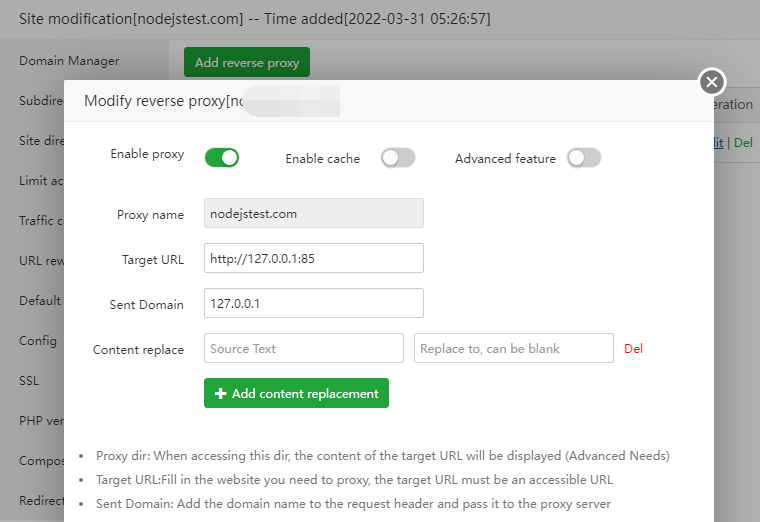This screenshot has height=522, width=760.
Task: Click the Proxy name field
Action: [x=313, y=213]
